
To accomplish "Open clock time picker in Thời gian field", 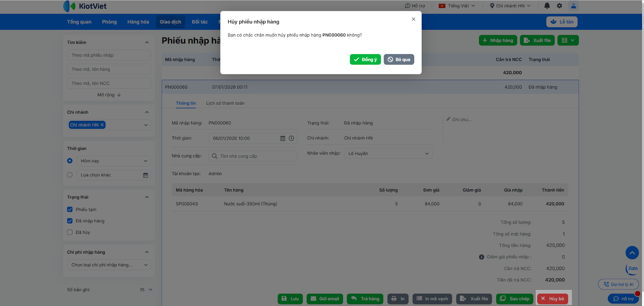I will [x=292, y=138].
